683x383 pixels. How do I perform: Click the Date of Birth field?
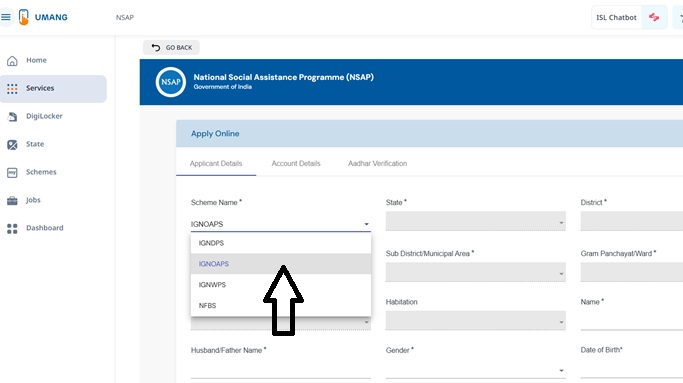coord(632,369)
